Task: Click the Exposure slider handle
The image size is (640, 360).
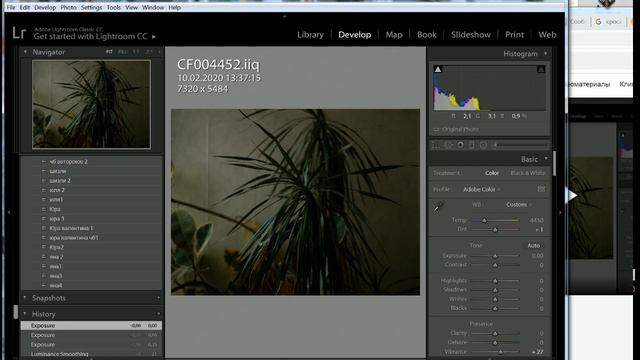Action: 495,256
